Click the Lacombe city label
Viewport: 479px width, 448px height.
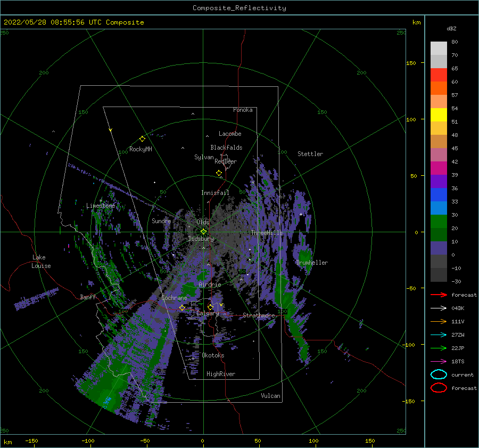(230, 134)
